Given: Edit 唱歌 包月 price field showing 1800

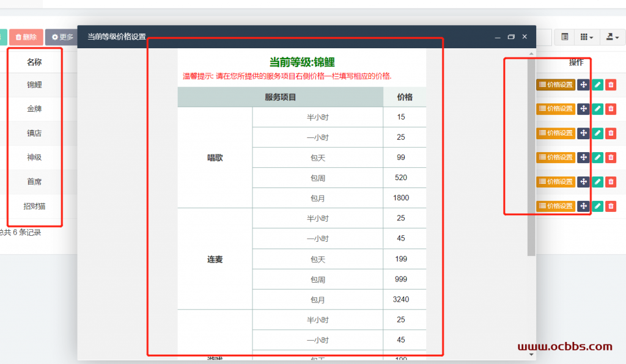Looking at the screenshot, I should 405,198.
